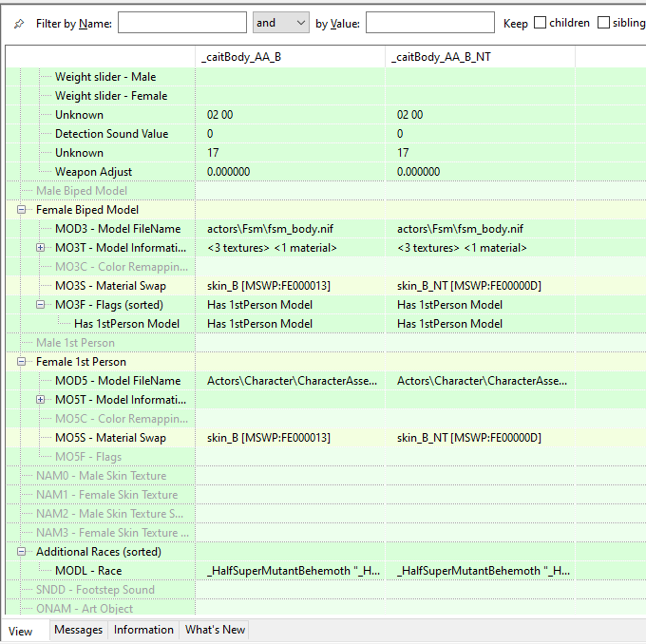Screen dimensions: 646x644
Task: Open the Information tab
Action: click(143, 630)
